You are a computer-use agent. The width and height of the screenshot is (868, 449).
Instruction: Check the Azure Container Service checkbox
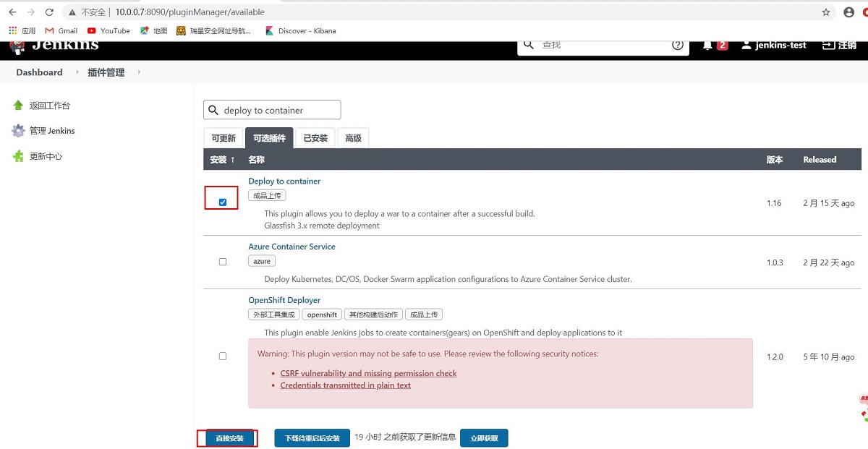point(223,262)
